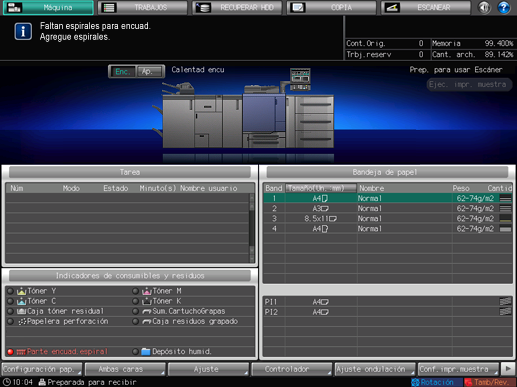Screen dimensions: 517x387
Task: Select the PI1 A4 tray row
Action: [x=388, y=302]
